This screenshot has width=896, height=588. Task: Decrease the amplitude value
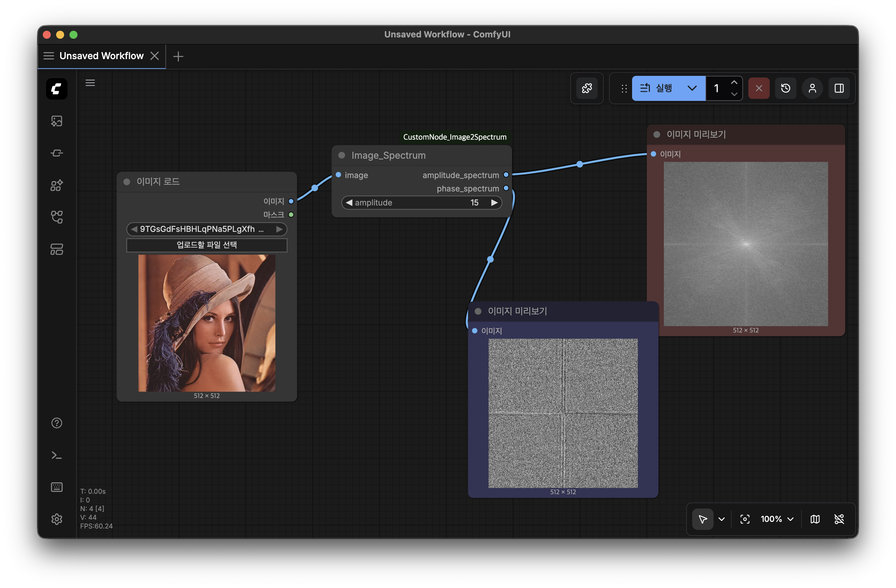click(349, 202)
